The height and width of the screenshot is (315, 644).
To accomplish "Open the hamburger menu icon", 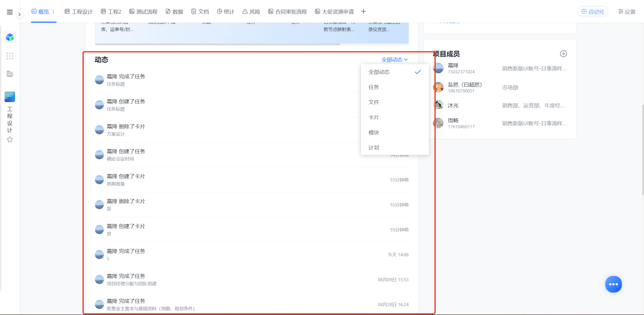I will coord(10,12).
